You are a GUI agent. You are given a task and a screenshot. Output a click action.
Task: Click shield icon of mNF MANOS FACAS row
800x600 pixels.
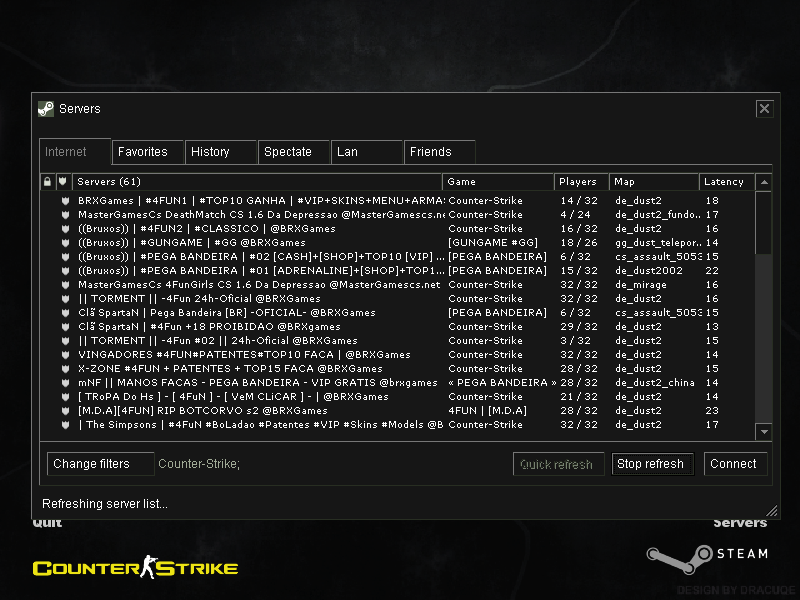tap(65, 383)
